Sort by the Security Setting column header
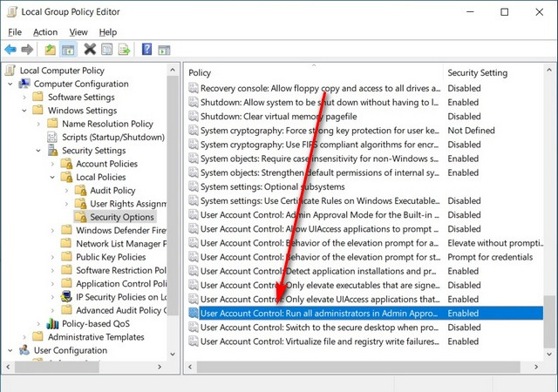This screenshot has width=558, height=392. click(x=493, y=72)
